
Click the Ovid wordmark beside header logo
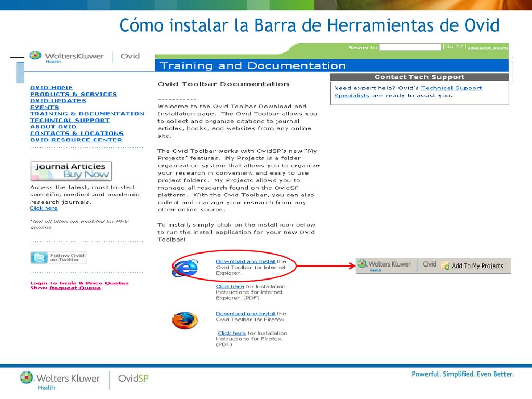(x=130, y=56)
